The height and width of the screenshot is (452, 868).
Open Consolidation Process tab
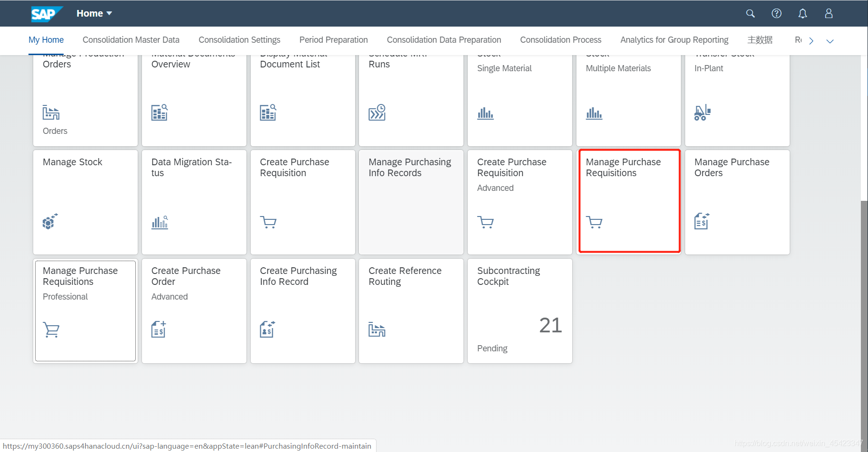point(561,40)
